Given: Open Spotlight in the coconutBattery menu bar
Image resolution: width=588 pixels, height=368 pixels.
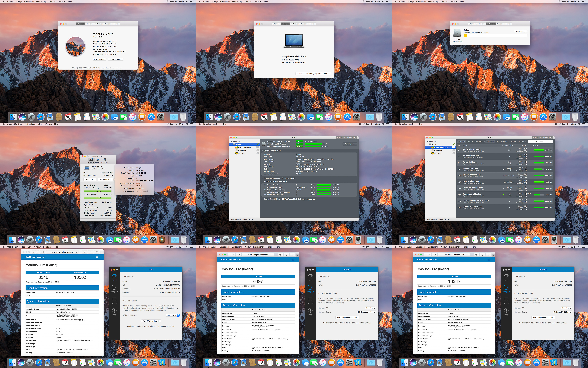Looking at the screenshot, I should pyautogui.click(x=187, y=124).
